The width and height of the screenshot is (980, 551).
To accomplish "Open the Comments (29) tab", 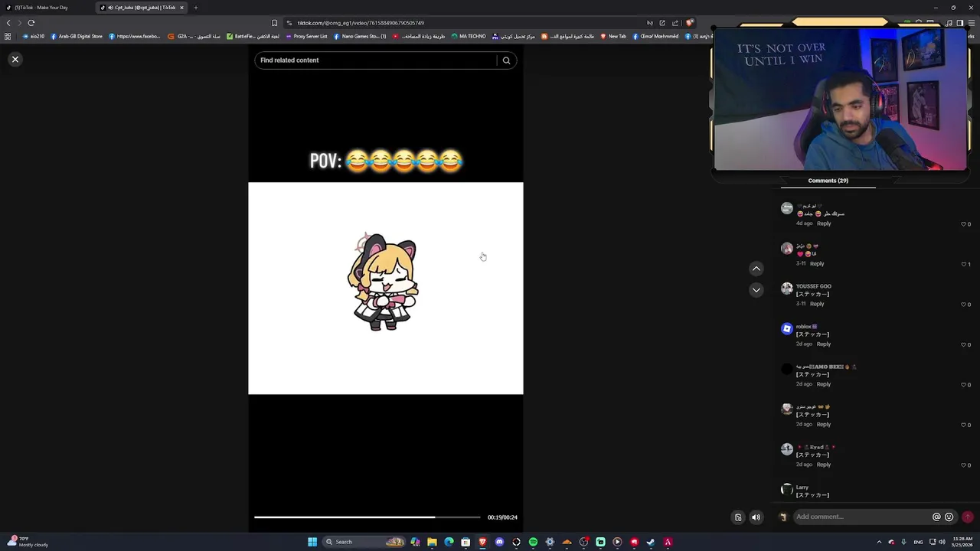I will click(x=828, y=181).
